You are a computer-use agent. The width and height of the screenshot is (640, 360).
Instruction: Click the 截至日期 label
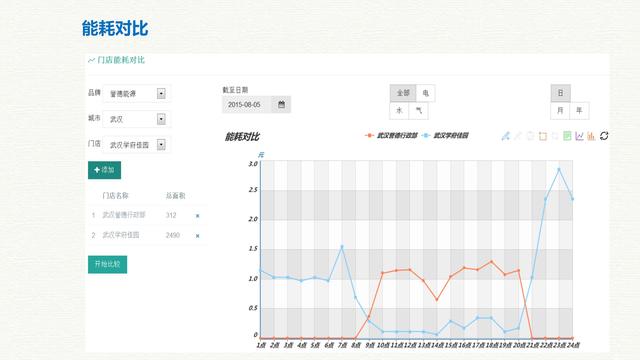(x=235, y=90)
